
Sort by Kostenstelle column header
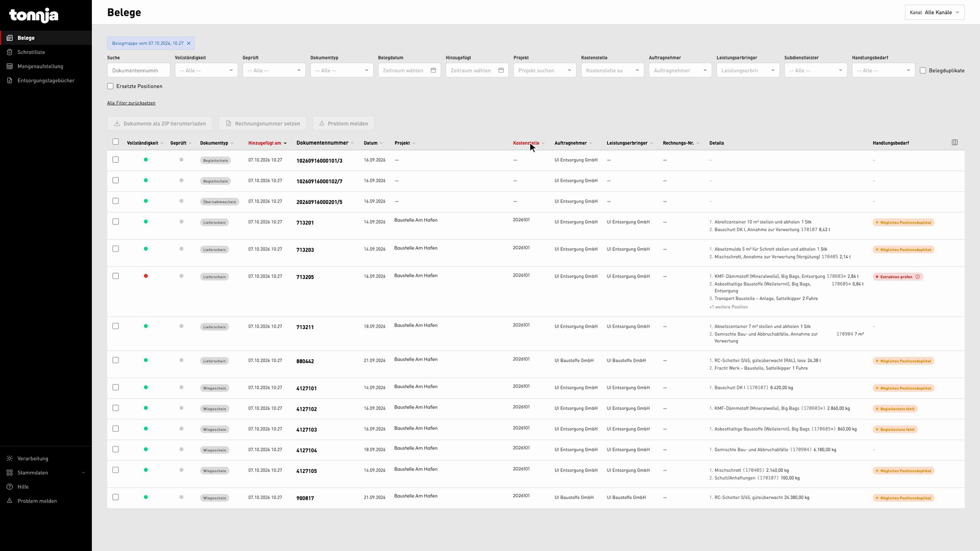(x=526, y=143)
